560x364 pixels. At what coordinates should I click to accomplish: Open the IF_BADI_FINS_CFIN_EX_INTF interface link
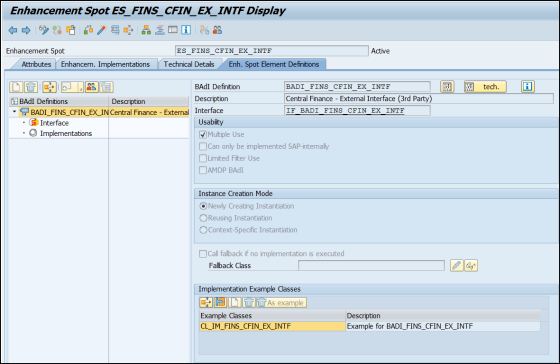tap(345, 111)
